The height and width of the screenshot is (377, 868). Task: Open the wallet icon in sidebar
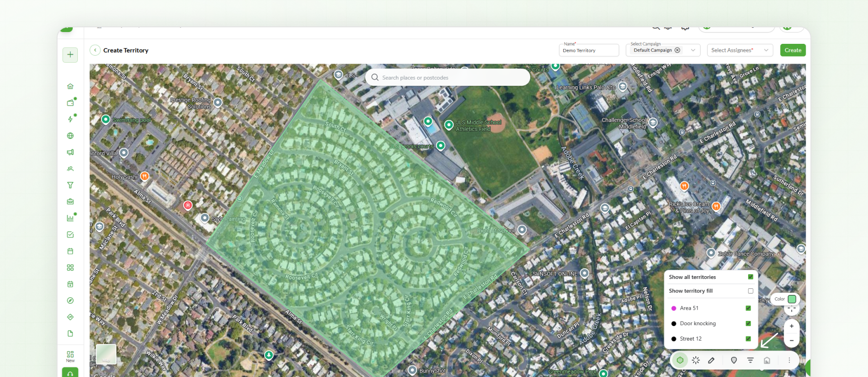coord(70,103)
